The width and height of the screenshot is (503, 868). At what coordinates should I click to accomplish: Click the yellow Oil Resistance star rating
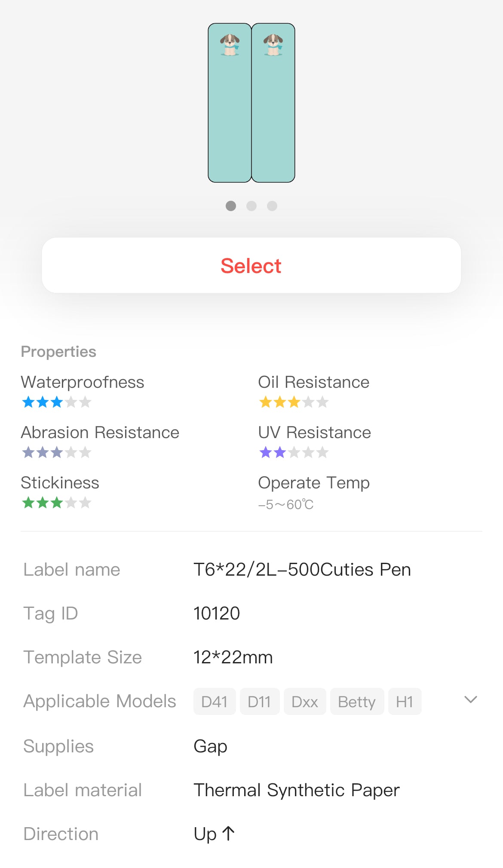point(294,402)
